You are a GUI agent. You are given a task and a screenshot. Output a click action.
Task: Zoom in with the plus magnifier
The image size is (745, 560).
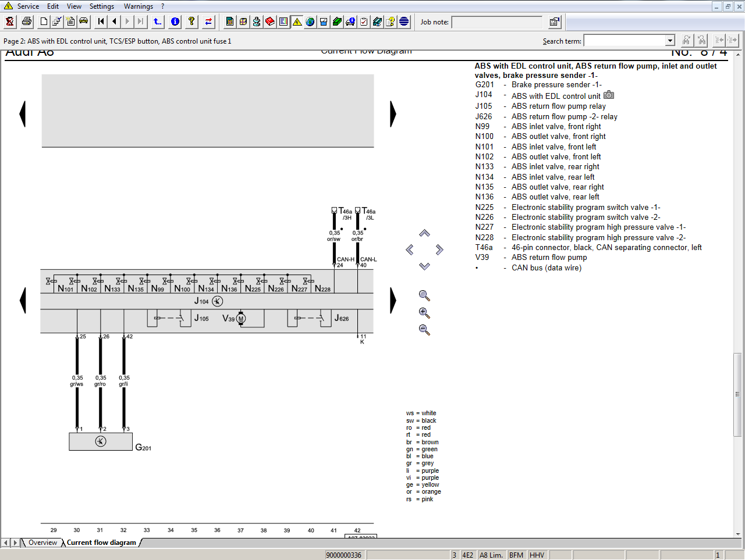pyautogui.click(x=424, y=313)
